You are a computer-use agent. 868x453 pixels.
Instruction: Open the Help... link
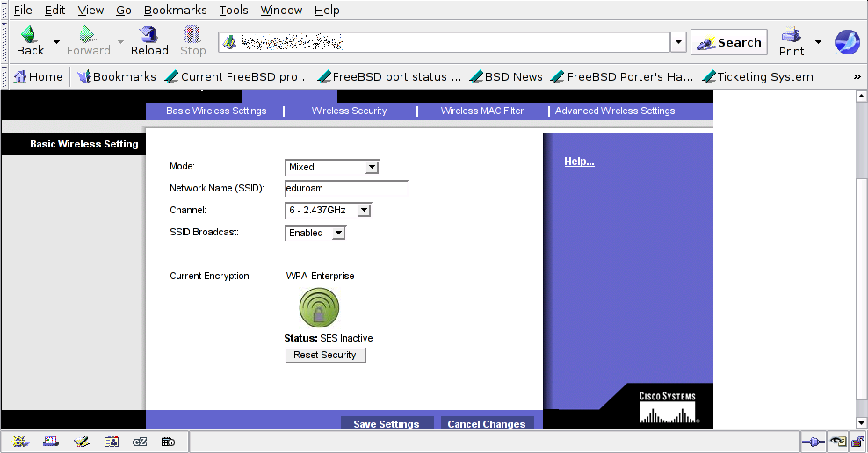pyautogui.click(x=579, y=162)
